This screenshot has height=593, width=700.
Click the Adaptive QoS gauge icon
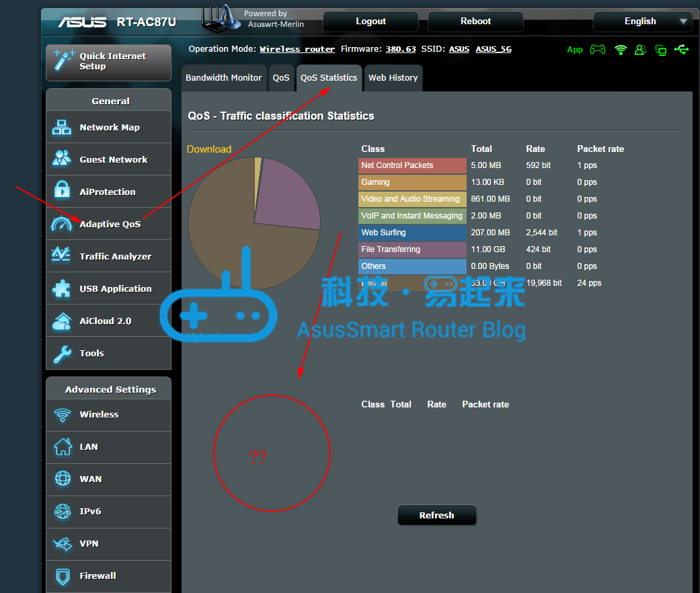click(62, 223)
